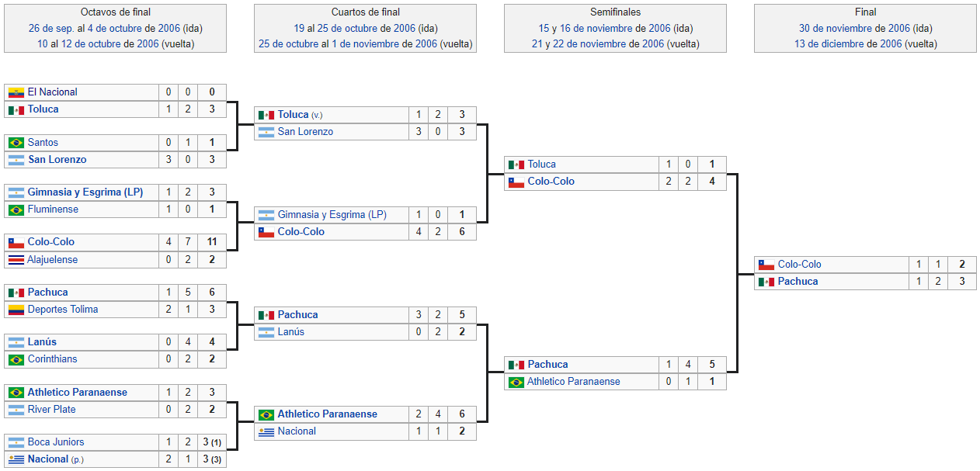Open the El Nacional team link
This screenshot has height=471, width=980.
pos(52,92)
